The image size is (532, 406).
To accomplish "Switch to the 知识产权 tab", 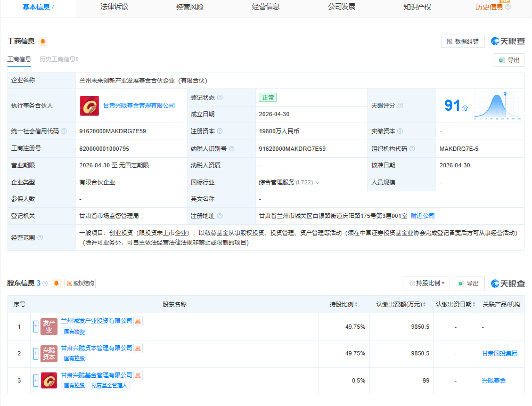I will 418,7.
